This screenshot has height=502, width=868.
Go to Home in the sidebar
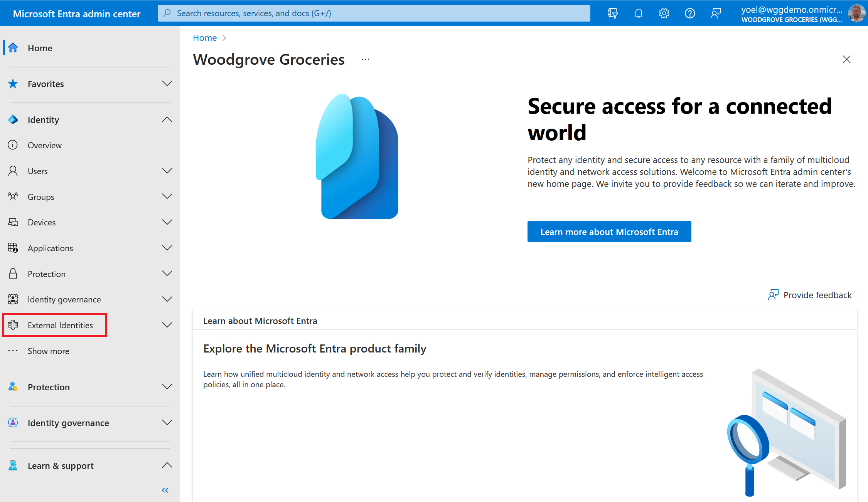[x=40, y=48]
